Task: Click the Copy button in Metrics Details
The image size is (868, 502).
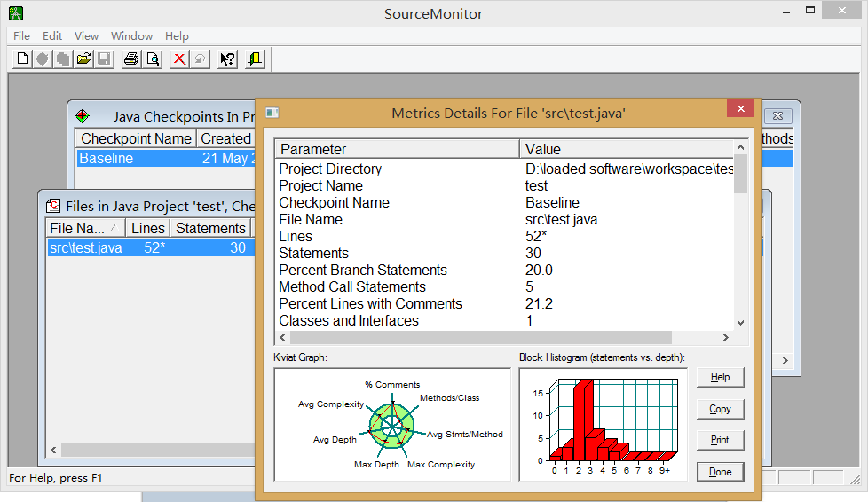Action: (x=720, y=409)
